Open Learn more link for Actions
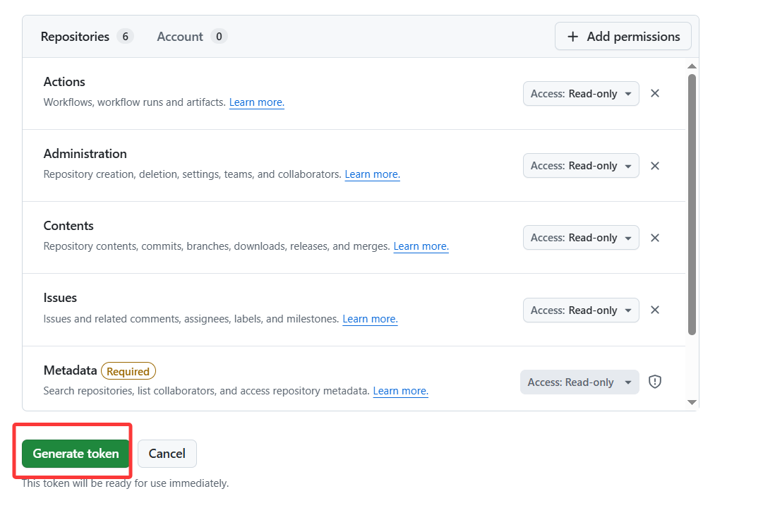Screen dimensions: 763x532 (257, 102)
